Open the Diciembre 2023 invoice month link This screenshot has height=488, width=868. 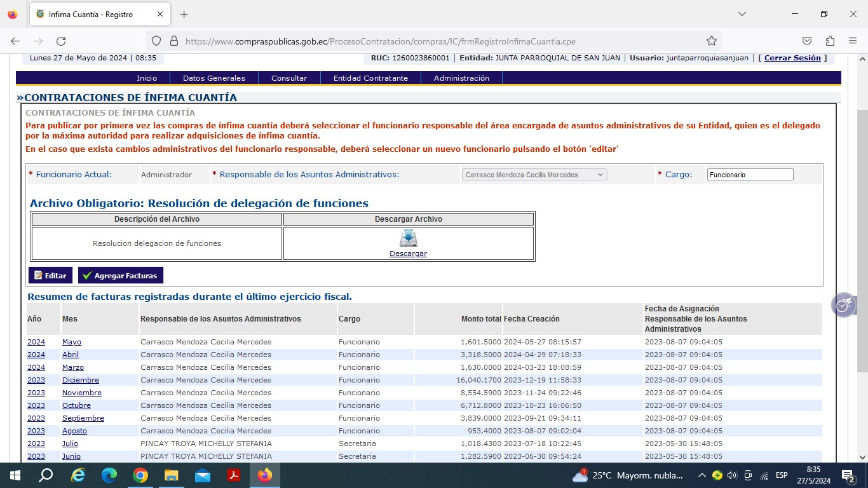[80, 380]
